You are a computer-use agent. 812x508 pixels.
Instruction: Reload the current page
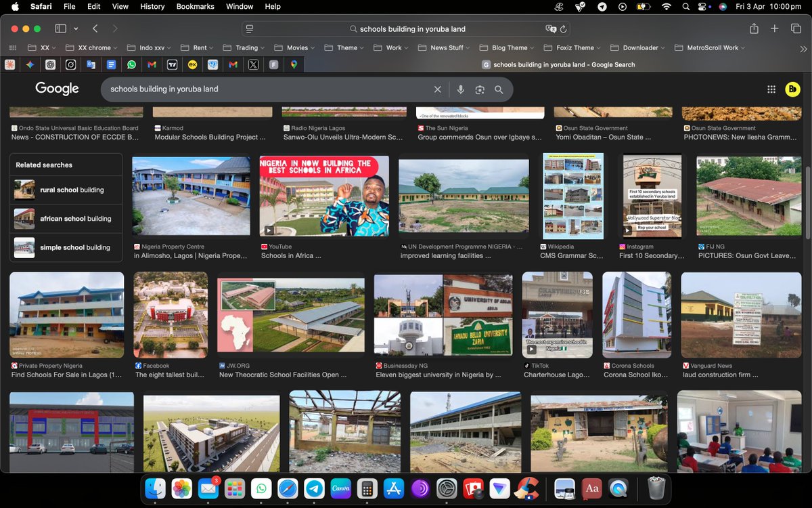point(563,29)
